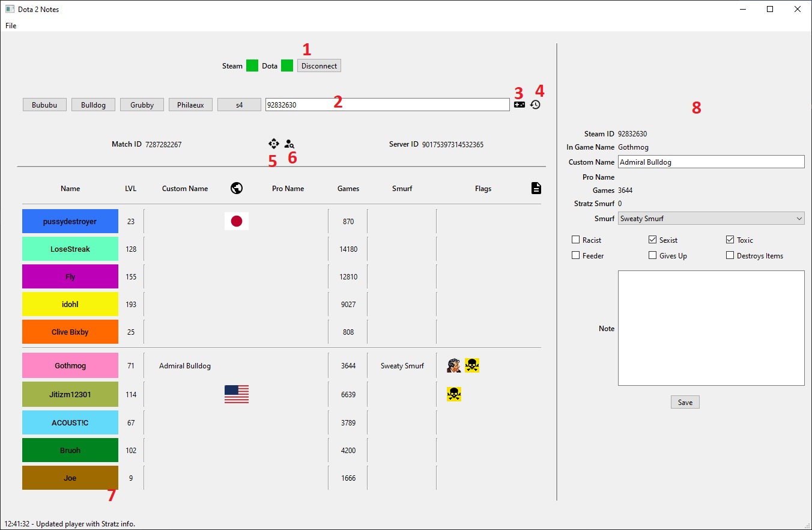
Task: Click the Grubby preset button
Action: [142, 105]
